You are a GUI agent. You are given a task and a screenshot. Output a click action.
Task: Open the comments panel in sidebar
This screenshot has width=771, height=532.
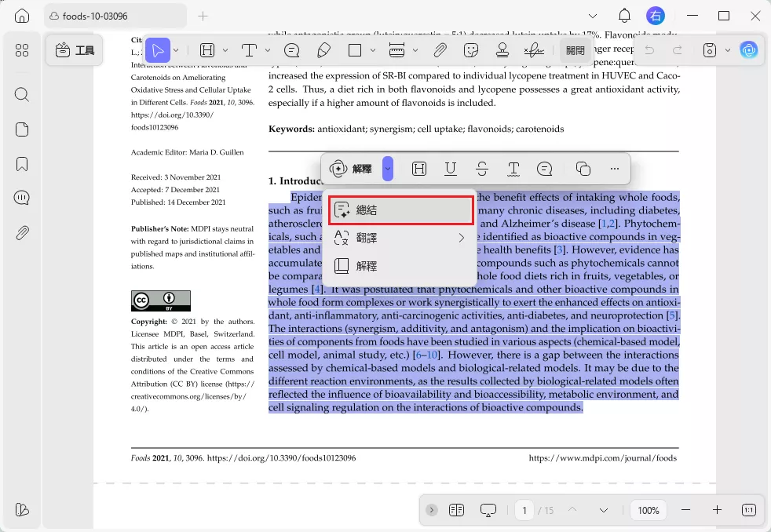click(x=22, y=198)
